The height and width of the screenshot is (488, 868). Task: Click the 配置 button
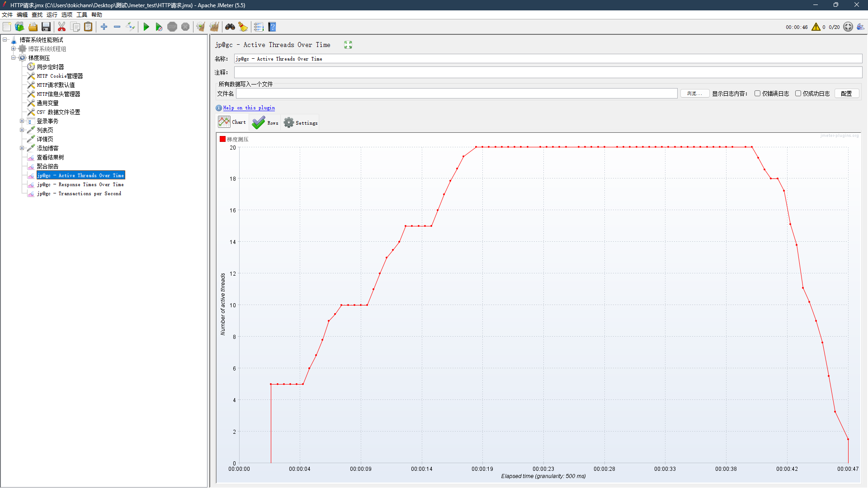[847, 94]
